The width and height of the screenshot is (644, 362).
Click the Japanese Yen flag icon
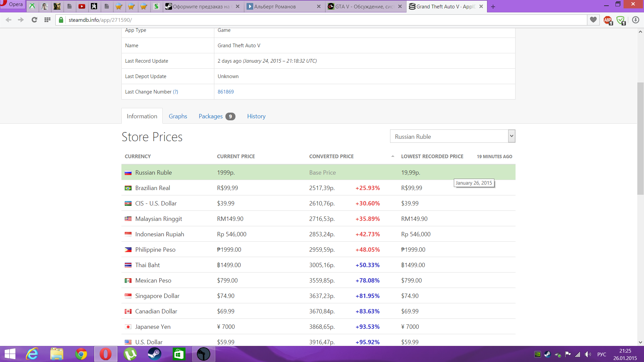[x=128, y=327]
